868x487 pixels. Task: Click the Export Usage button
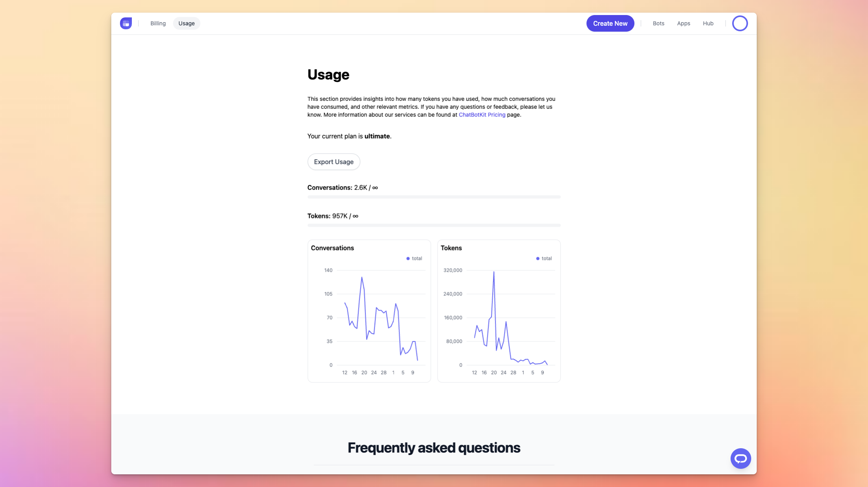click(334, 162)
